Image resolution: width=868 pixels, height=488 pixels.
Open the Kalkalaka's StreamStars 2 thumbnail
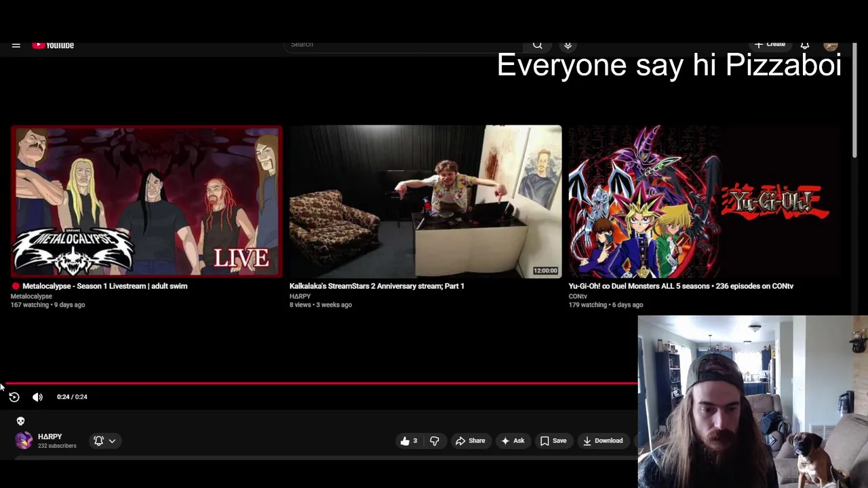tap(425, 201)
